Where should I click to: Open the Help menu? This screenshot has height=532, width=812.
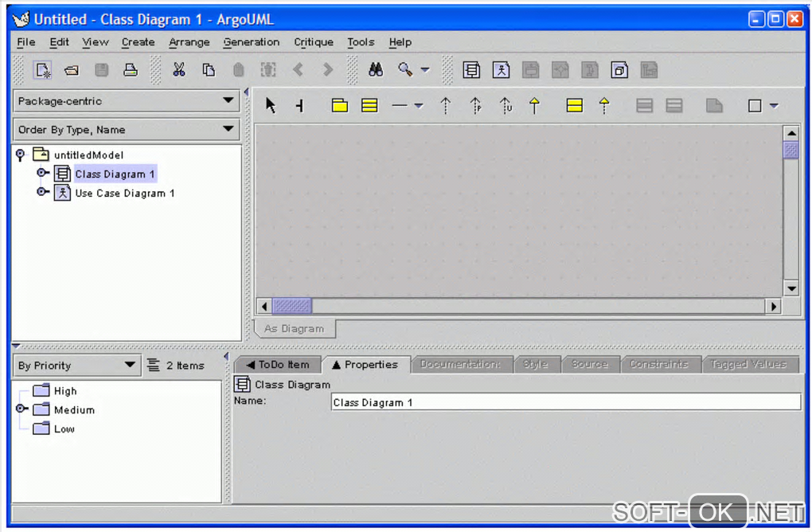coord(400,42)
